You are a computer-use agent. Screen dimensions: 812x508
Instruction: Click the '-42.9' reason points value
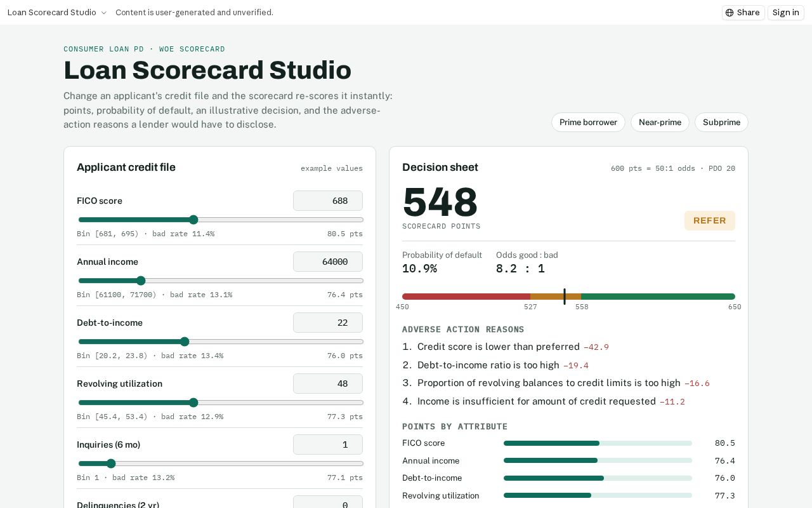click(596, 347)
